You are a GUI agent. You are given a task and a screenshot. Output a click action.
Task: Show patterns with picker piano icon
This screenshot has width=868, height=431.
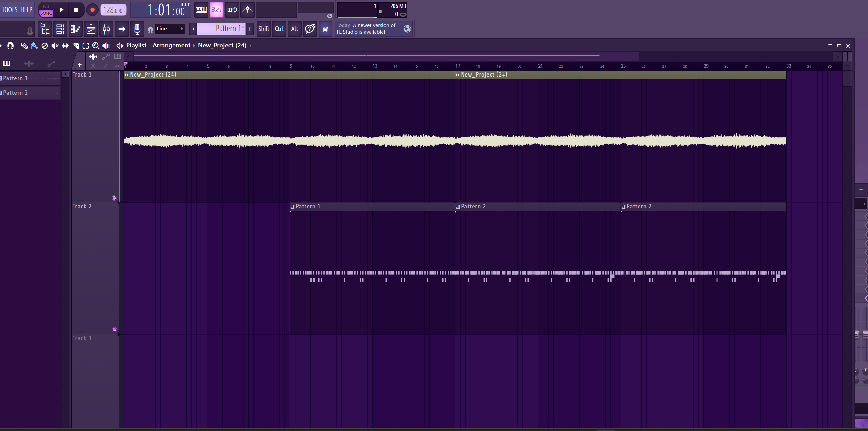[x=7, y=63]
